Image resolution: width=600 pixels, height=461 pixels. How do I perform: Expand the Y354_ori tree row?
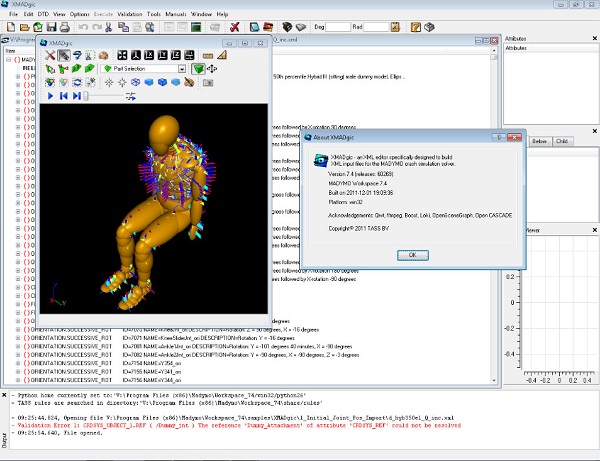click(x=18, y=363)
